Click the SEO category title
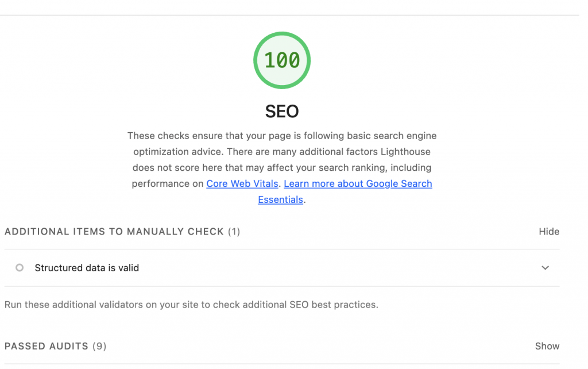 click(x=282, y=111)
